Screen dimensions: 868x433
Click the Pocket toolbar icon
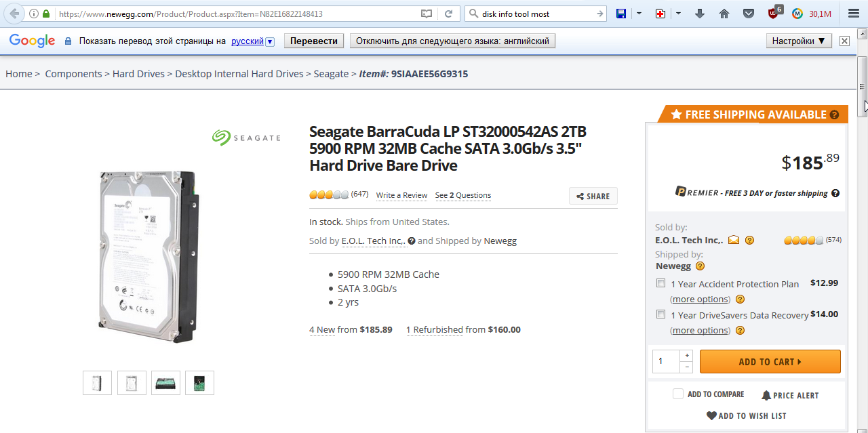pyautogui.click(x=748, y=14)
